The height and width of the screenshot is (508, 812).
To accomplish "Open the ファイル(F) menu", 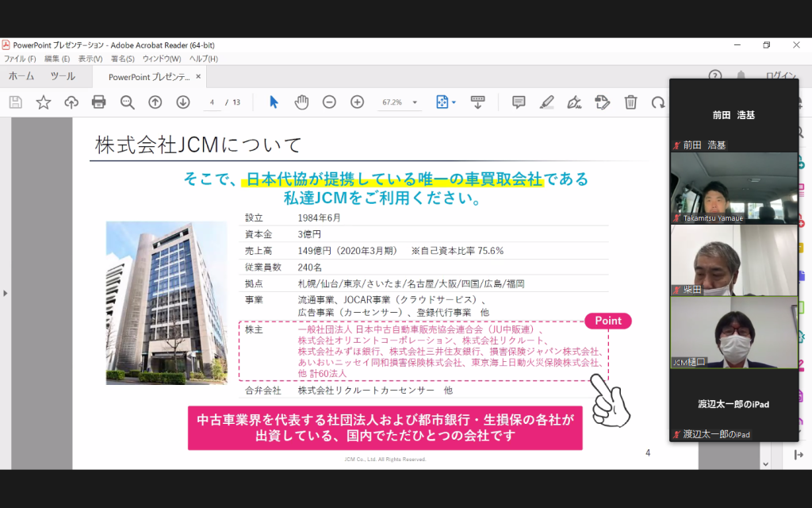I will (x=20, y=59).
